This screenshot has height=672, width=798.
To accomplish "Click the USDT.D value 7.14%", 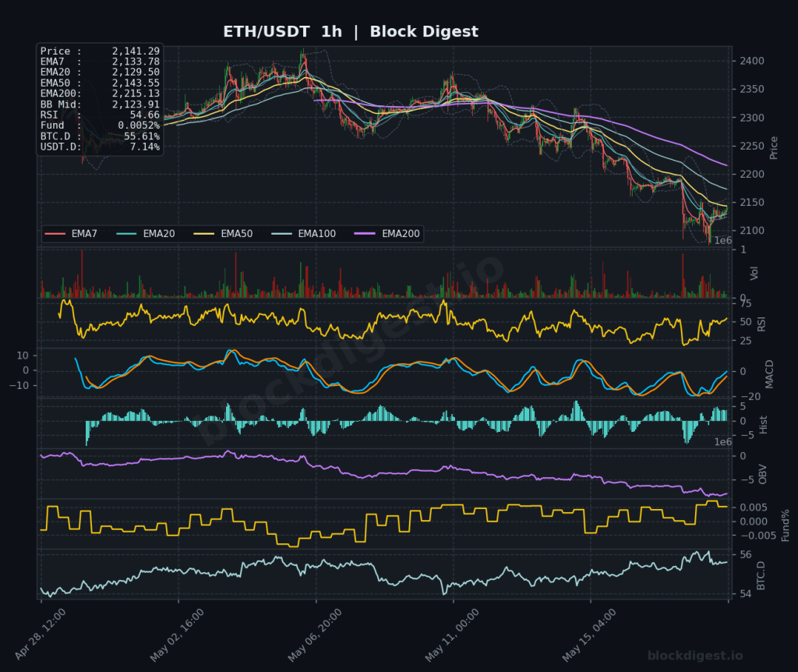I will point(144,147).
